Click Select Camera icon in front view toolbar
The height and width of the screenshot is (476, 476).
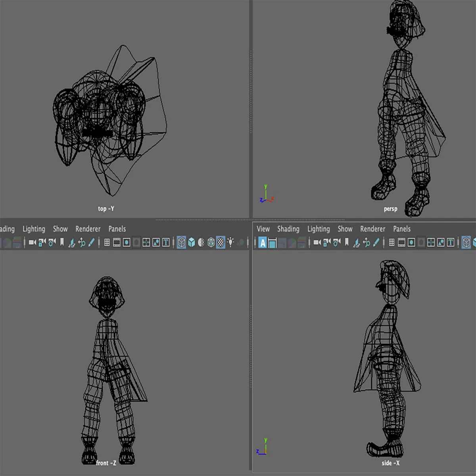[32, 242]
